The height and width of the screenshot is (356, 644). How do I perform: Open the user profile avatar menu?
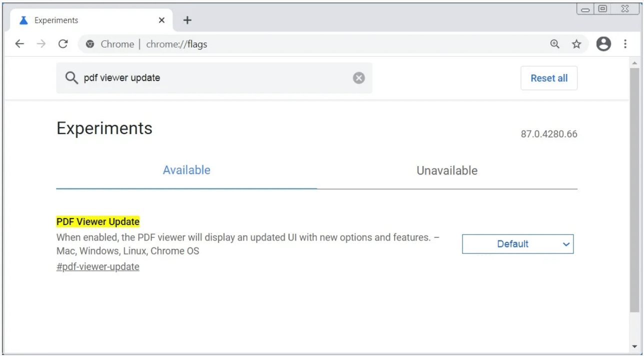click(603, 44)
